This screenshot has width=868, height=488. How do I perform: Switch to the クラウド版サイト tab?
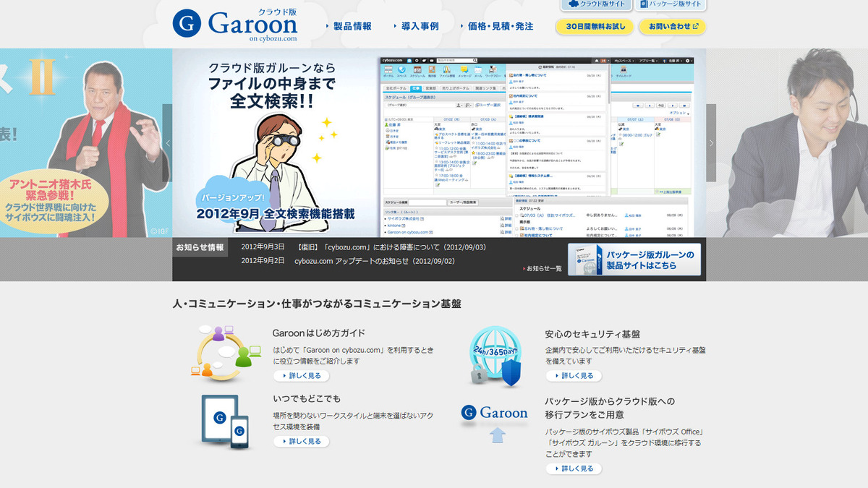coord(595,4)
